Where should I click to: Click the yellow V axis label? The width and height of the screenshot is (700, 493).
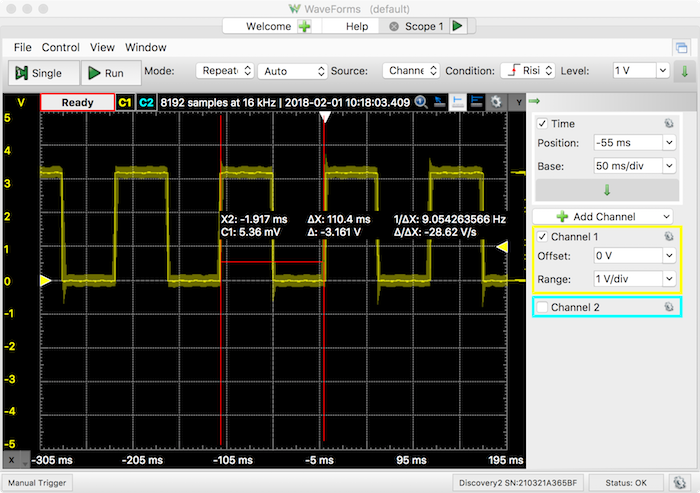click(x=21, y=102)
